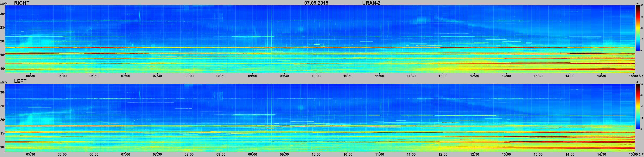Click the 07:30 time tick under LEFT panel
The width and height of the screenshot is (644, 157).
(157, 155)
